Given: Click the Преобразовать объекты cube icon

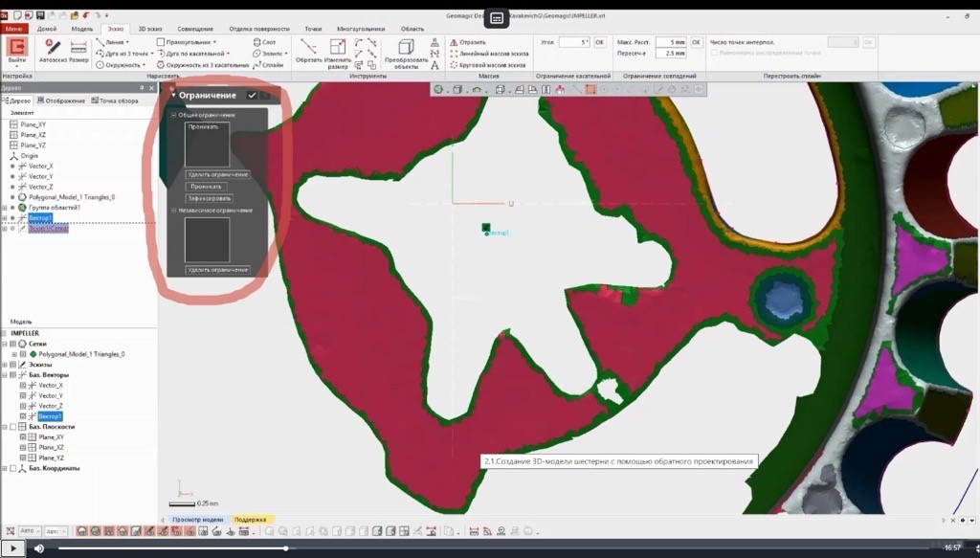Looking at the screenshot, I should point(406,47).
